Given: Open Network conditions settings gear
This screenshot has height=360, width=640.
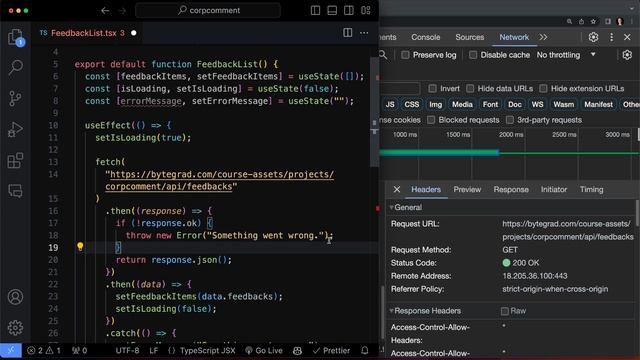Looking at the screenshot, I should coord(627,55).
